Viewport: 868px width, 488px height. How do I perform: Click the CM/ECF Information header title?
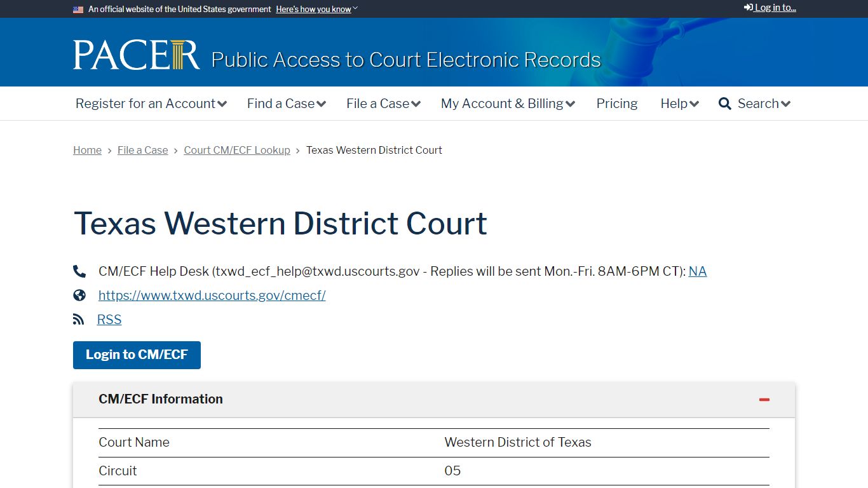[161, 399]
